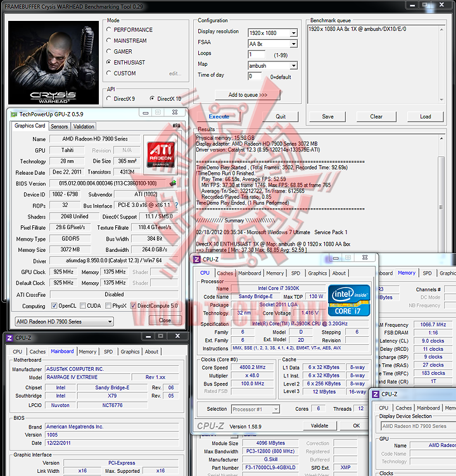Click the Quit button

281,116
